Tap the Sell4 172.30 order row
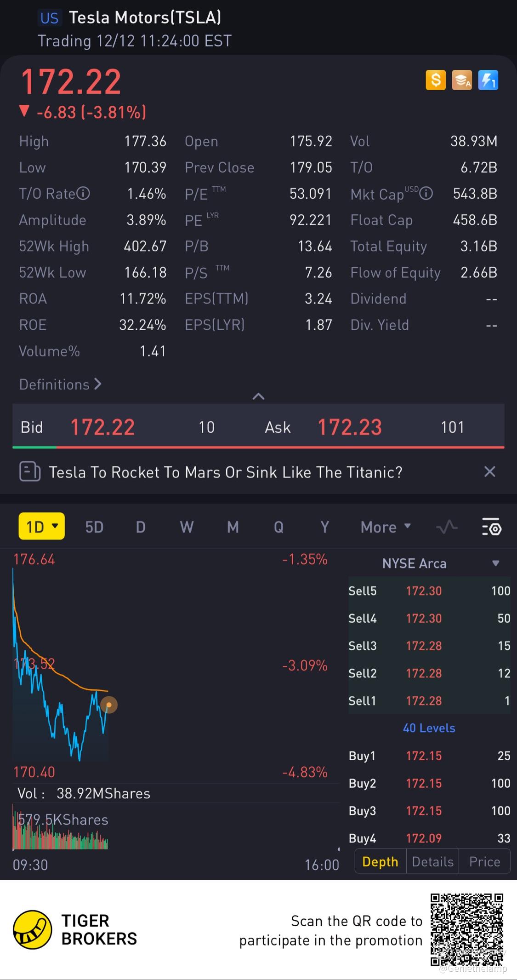Screen dimensions: 517x980 429,618
